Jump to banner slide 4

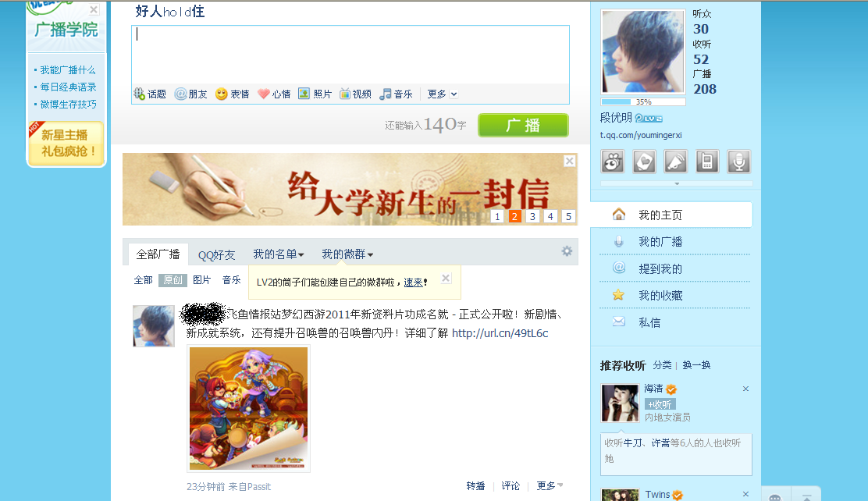pyautogui.click(x=550, y=216)
